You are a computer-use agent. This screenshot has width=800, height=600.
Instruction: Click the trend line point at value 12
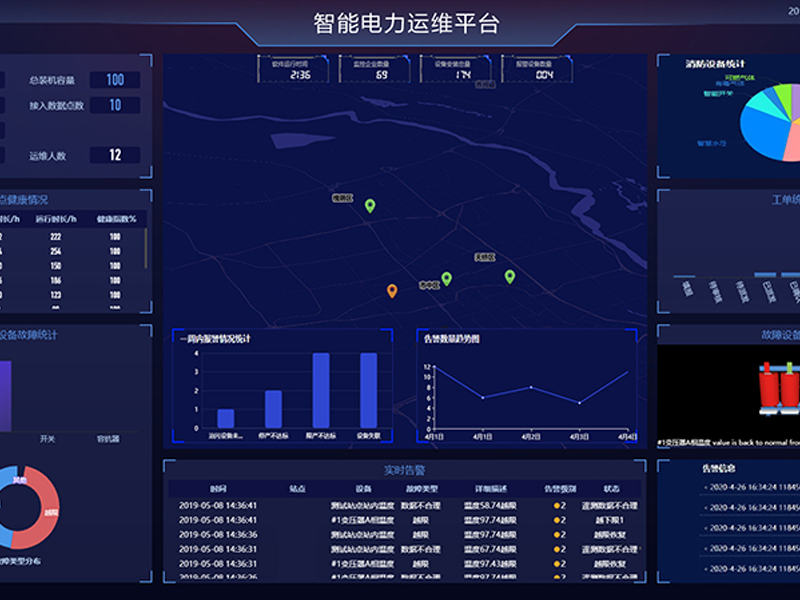434,366
